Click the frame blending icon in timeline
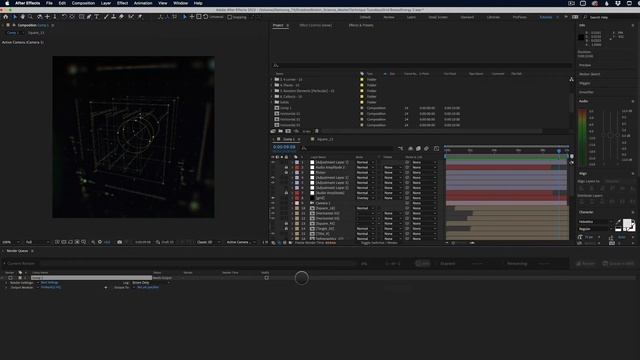The width and height of the screenshot is (640, 360). [418, 149]
